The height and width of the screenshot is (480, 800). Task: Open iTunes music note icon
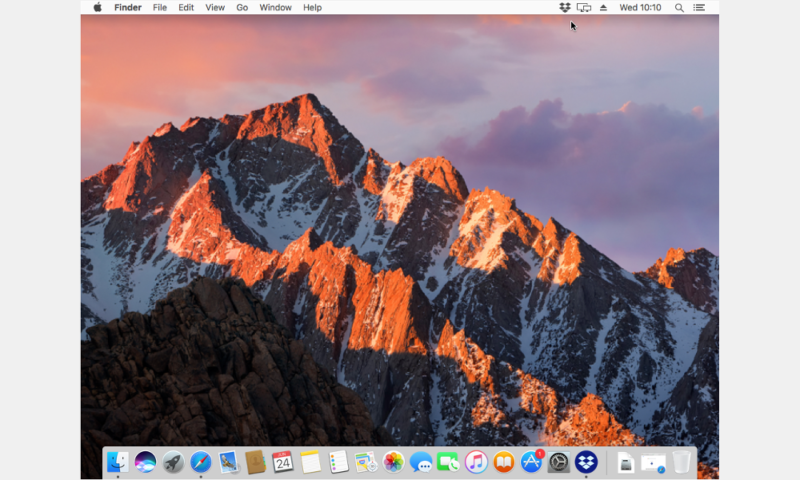pos(476,462)
